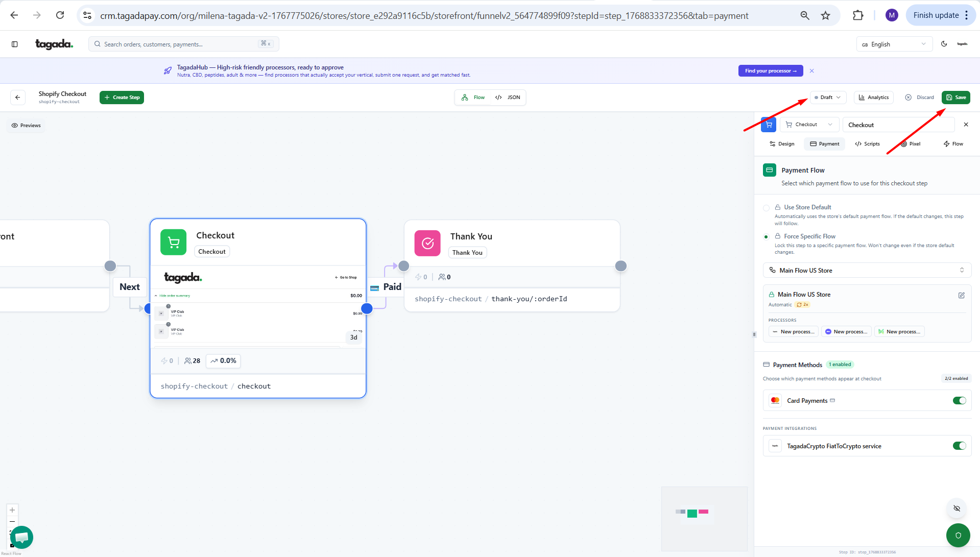
Task: Click the back arrow next to Shopify Checkout
Action: (18, 98)
